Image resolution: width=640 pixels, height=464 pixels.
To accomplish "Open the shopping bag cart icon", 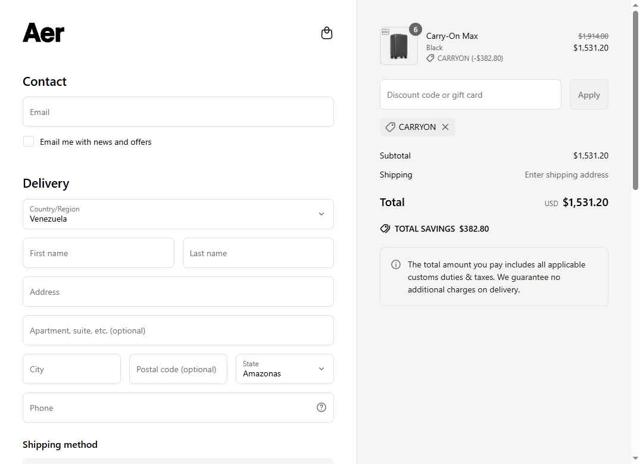I will coord(327,33).
